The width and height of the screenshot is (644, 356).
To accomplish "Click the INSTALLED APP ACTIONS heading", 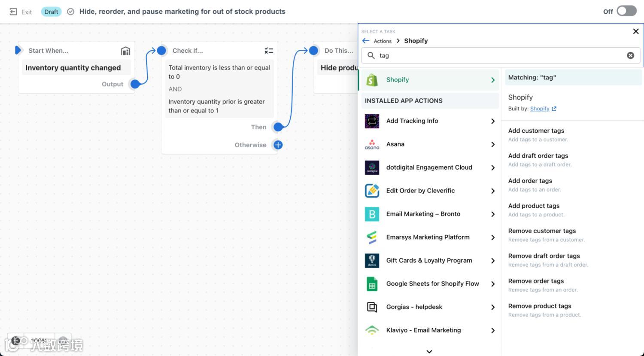I will 404,101.
